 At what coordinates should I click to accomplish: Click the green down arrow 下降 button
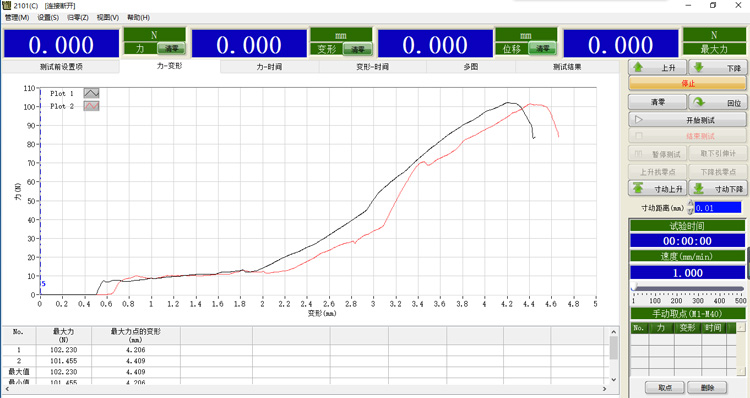click(x=717, y=67)
